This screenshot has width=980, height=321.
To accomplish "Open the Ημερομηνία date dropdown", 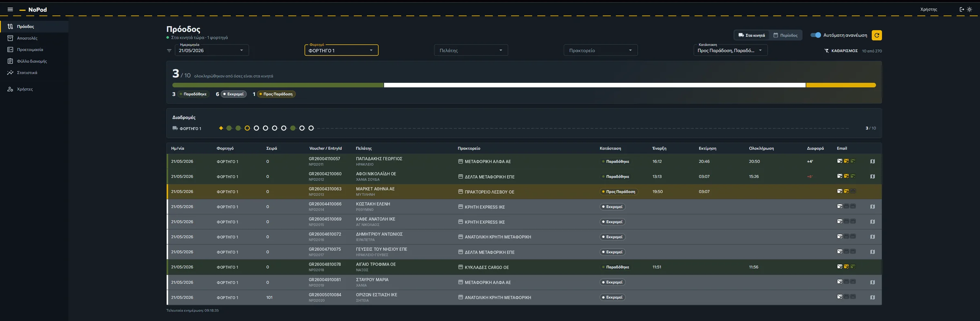I will [212, 51].
